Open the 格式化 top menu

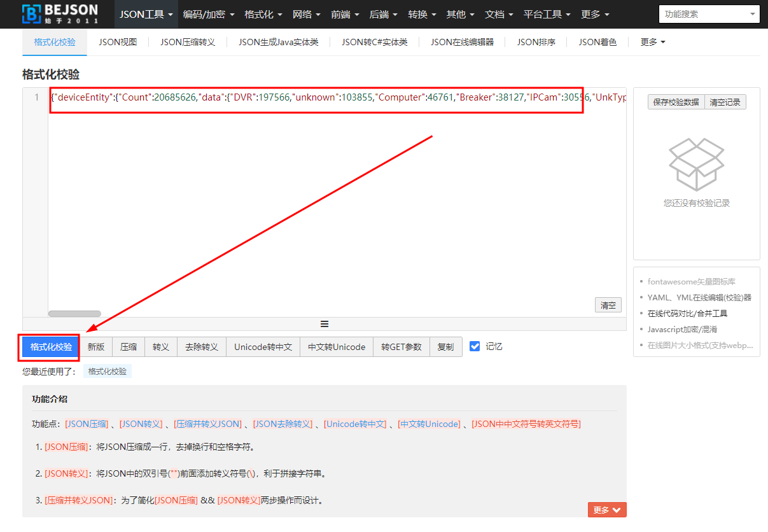tap(263, 14)
